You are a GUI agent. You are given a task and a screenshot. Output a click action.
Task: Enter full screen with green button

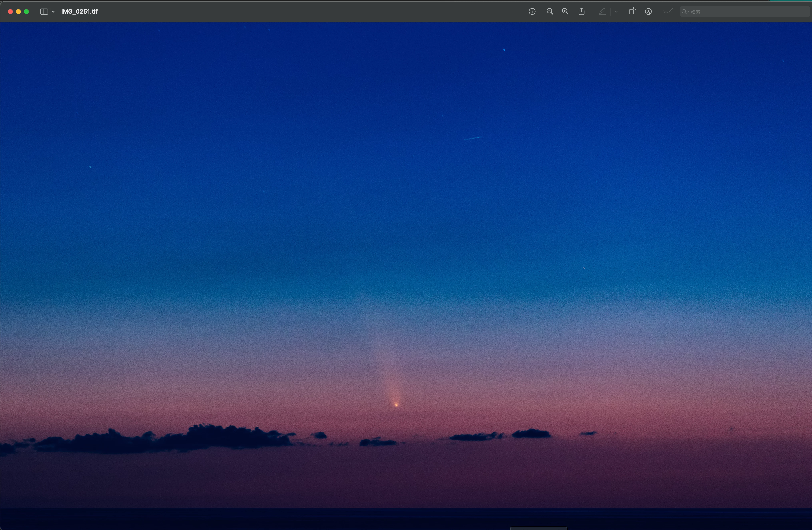click(27, 12)
